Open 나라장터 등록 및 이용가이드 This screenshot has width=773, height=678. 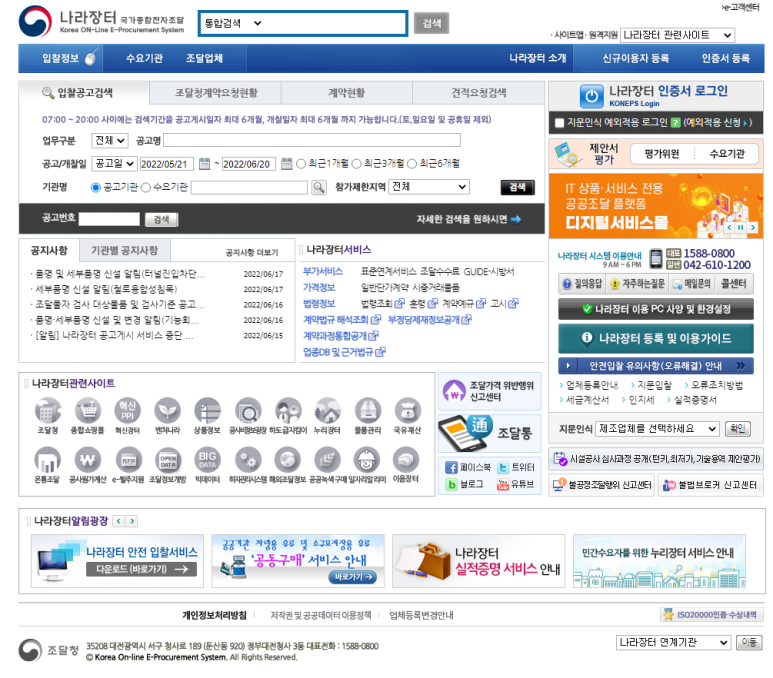coord(656,338)
